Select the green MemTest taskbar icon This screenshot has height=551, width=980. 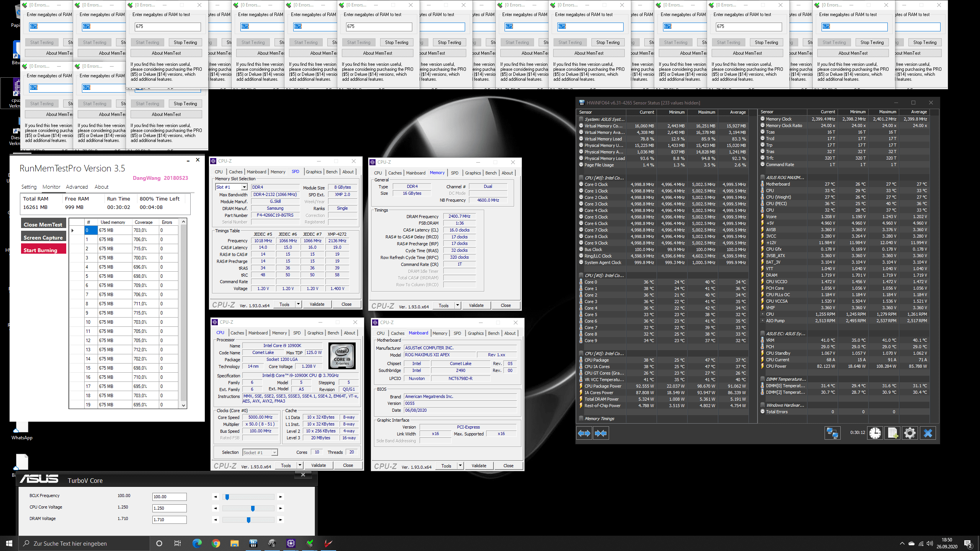point(310,543)
